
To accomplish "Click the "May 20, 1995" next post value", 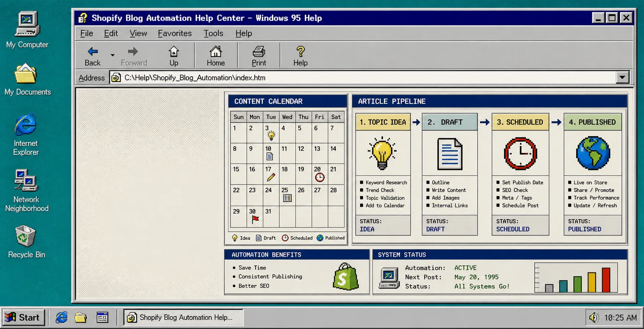I will click(x=477, y=277).
